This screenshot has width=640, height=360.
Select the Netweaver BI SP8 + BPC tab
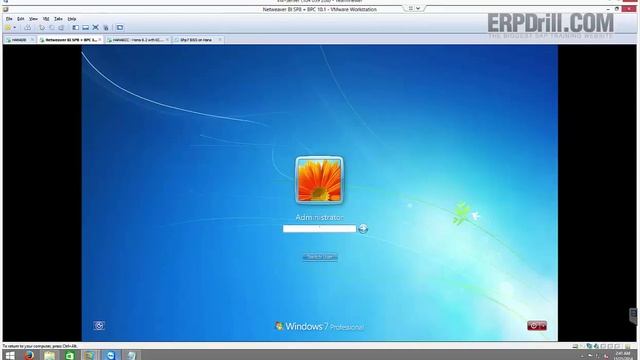pyautogui.click(x=71, y=40)
